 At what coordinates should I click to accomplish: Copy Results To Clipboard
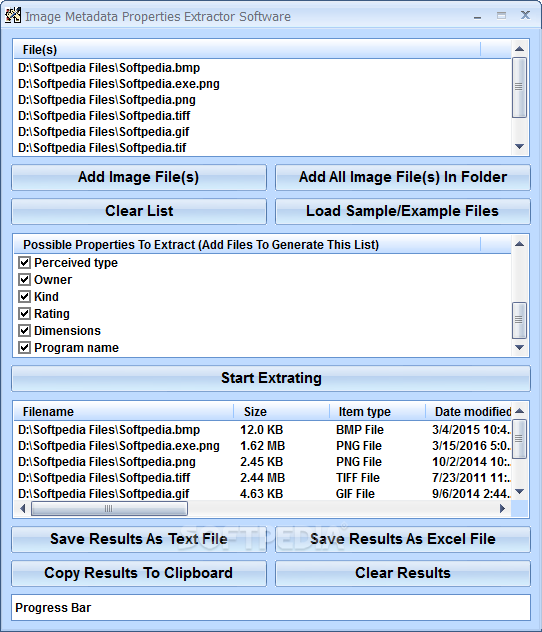point(139,573)
